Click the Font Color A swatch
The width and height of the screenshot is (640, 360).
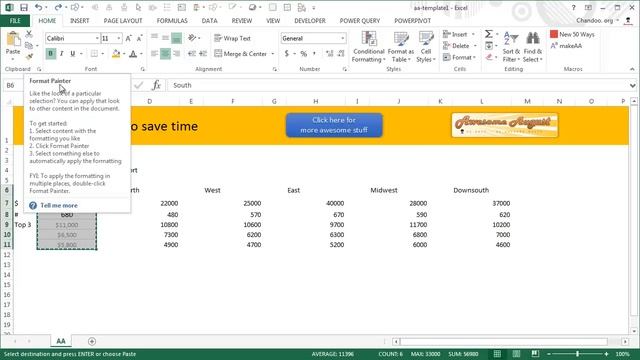click(133, 53)
